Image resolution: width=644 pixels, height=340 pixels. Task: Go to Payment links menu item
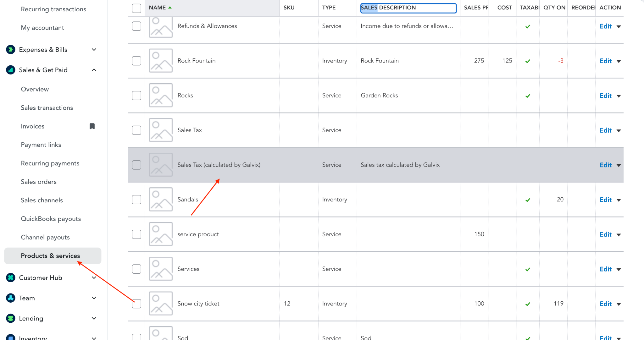click(41, 145)
